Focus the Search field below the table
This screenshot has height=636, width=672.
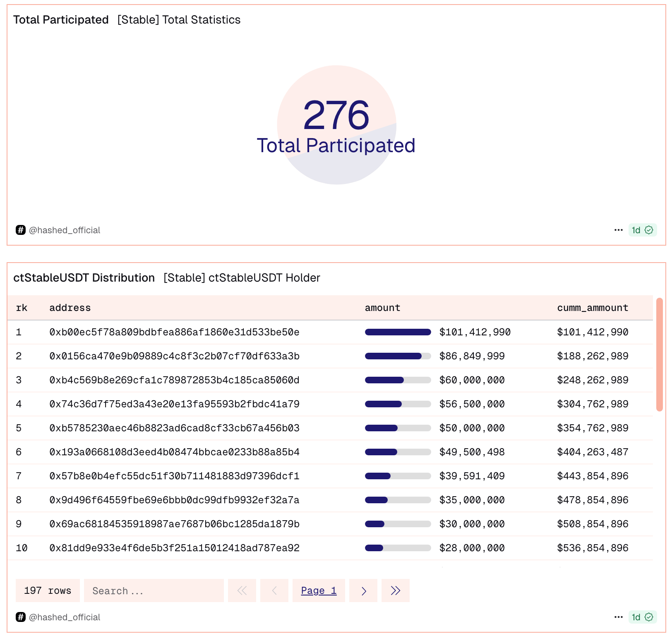[x=154, y=591]
